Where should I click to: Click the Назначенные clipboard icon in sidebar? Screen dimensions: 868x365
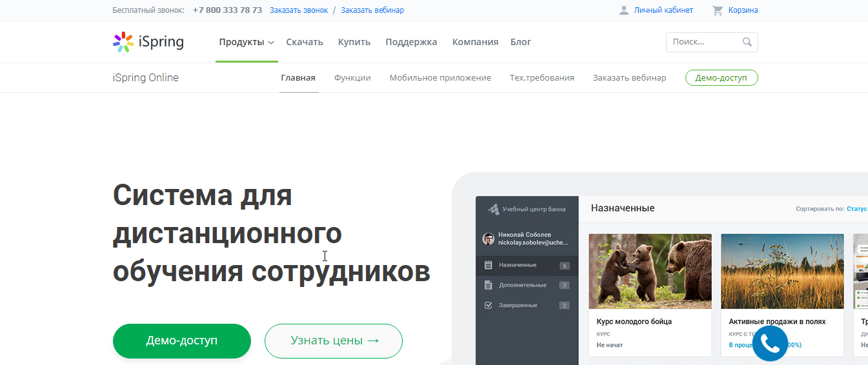coord(488,265)
